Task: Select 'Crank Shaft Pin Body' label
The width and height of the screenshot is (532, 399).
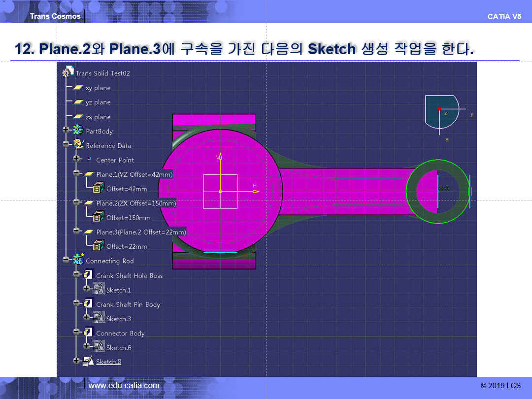Action: (128, 305)
